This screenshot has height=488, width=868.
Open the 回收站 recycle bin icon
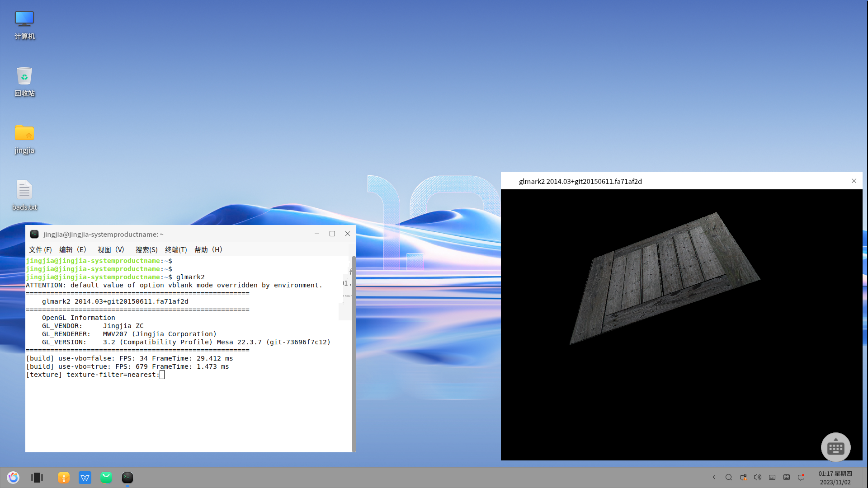pyautogui.click(x=24, y=82)
